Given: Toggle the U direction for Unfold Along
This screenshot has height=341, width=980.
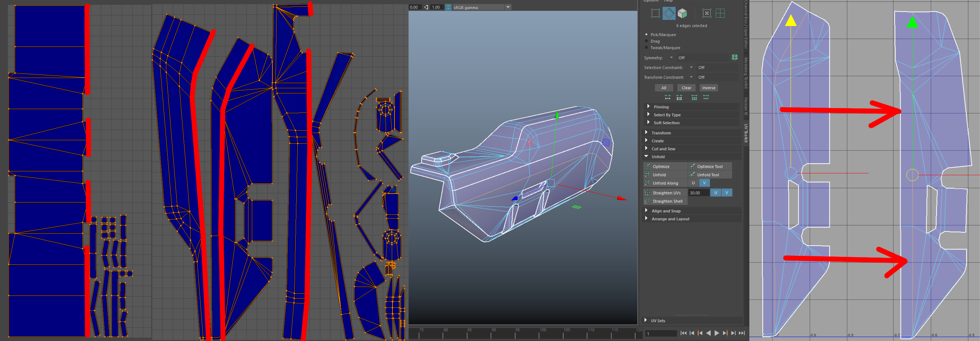Looking at the screenshot, I should (x=693, y=183).
